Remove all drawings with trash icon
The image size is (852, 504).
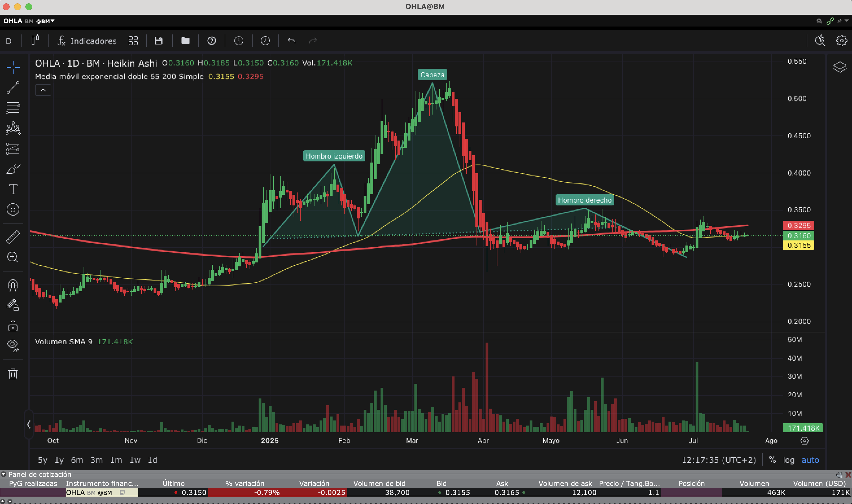click(13, 374)
